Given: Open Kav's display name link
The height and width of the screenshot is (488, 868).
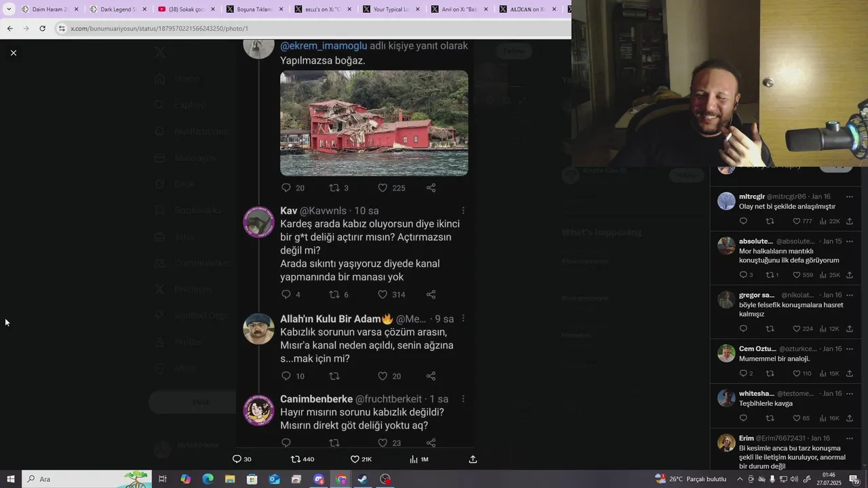Looking at the screenshot, I should [x=289, y=211].
